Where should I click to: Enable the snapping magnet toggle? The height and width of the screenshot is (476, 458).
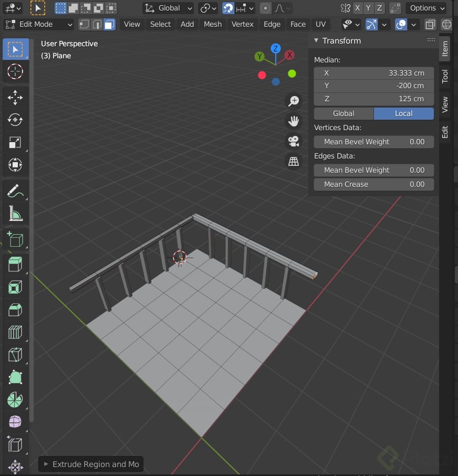click(x=227, y=8)
